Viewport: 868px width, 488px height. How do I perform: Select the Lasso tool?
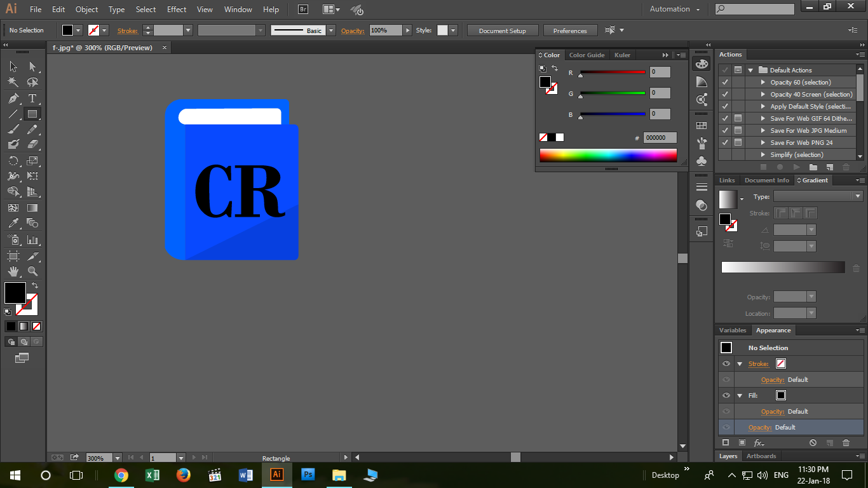tap(32, 82)
